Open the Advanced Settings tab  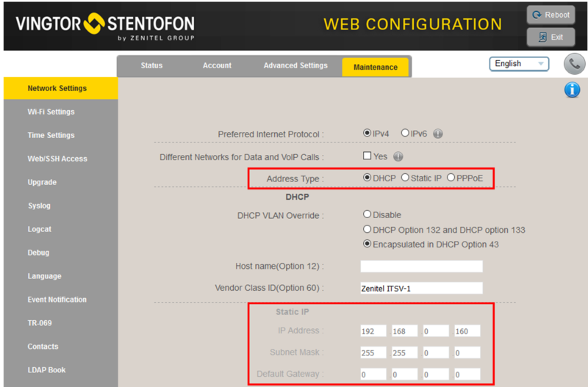click(x=295, y=66)
